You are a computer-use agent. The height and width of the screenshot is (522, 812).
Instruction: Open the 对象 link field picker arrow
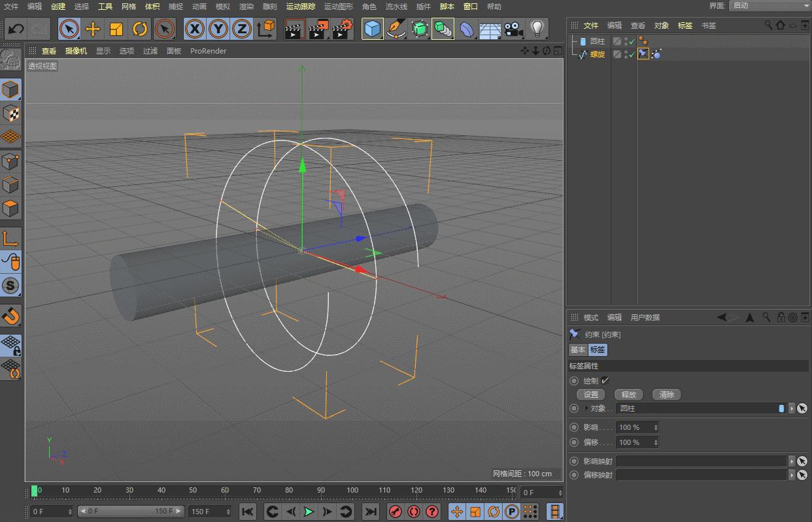(x=790, y=408)
